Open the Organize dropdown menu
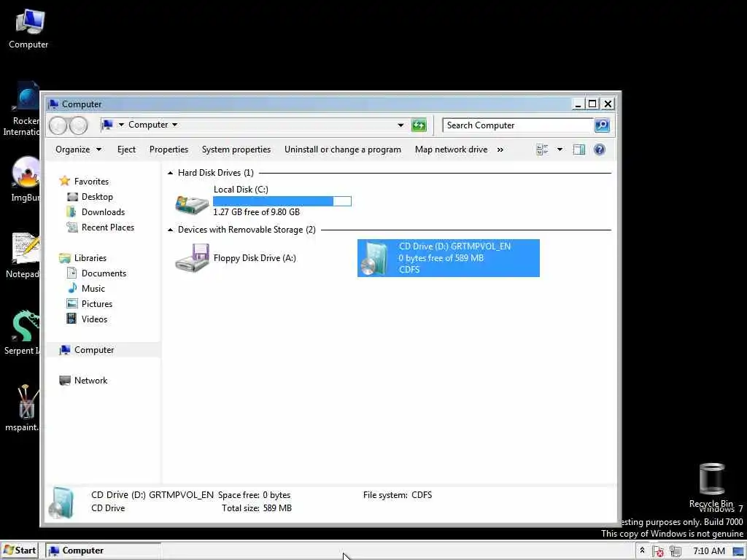 (78, 149)
